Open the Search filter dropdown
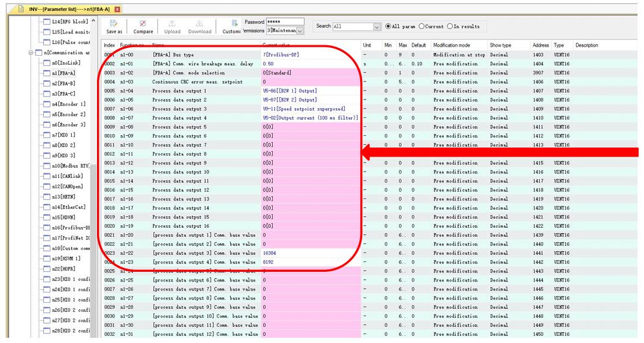The height and width of the screenshot is (343, 644). [377, 27]
